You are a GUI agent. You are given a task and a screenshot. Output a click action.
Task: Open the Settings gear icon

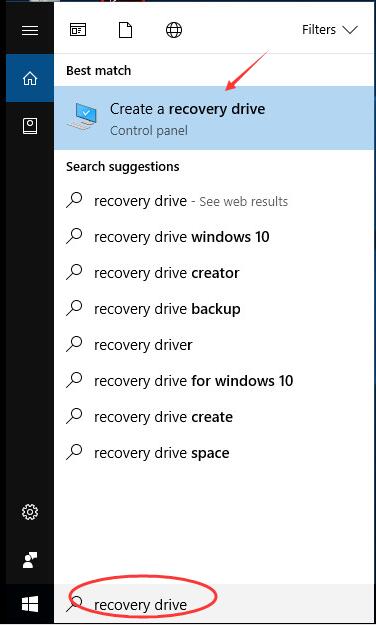pyautogui.click(x=30, y=512)
